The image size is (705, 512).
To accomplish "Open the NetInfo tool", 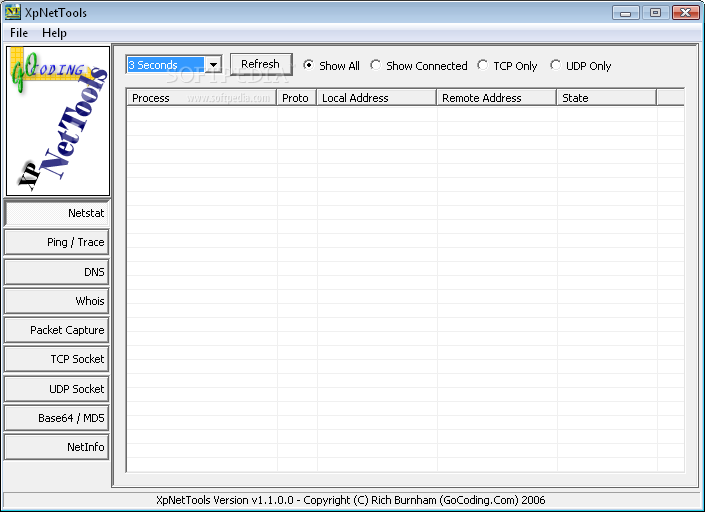I will tap(57, 447).
